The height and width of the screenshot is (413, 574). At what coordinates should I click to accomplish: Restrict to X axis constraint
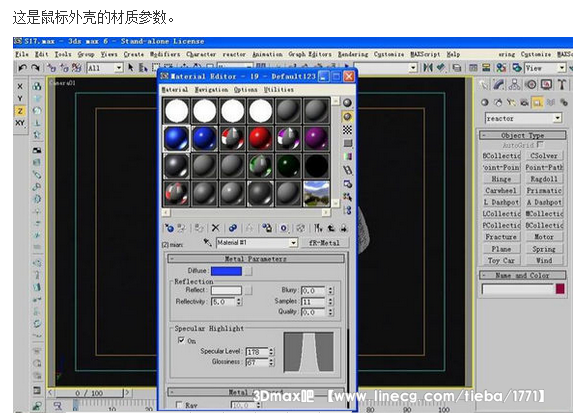[20, 86]
